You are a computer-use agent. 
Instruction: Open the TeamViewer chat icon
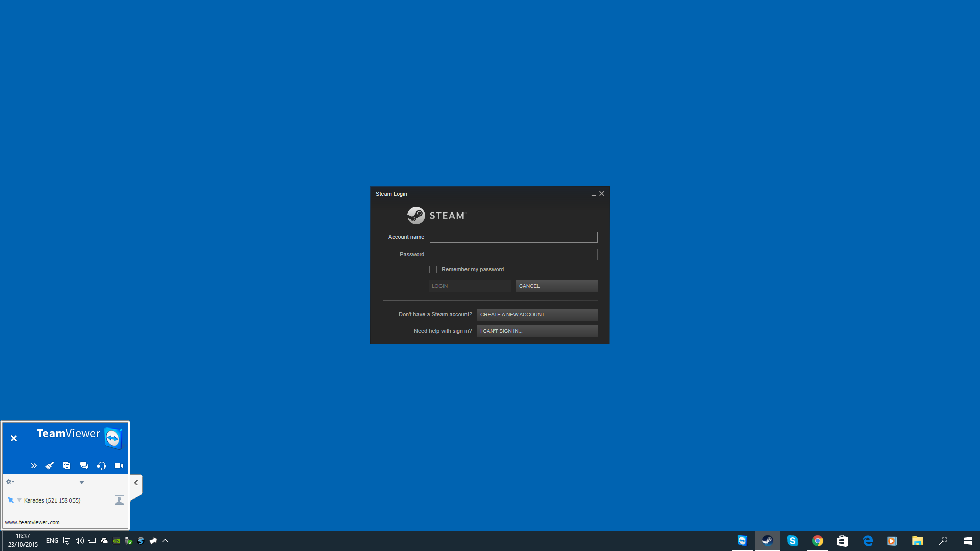coord(84,466)
